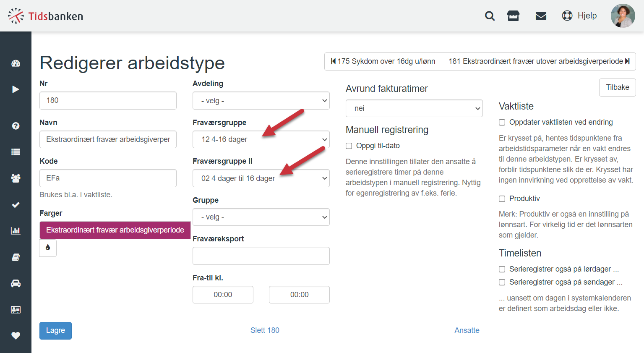Check the Produktiv checkbox

(x=502, y=199)
